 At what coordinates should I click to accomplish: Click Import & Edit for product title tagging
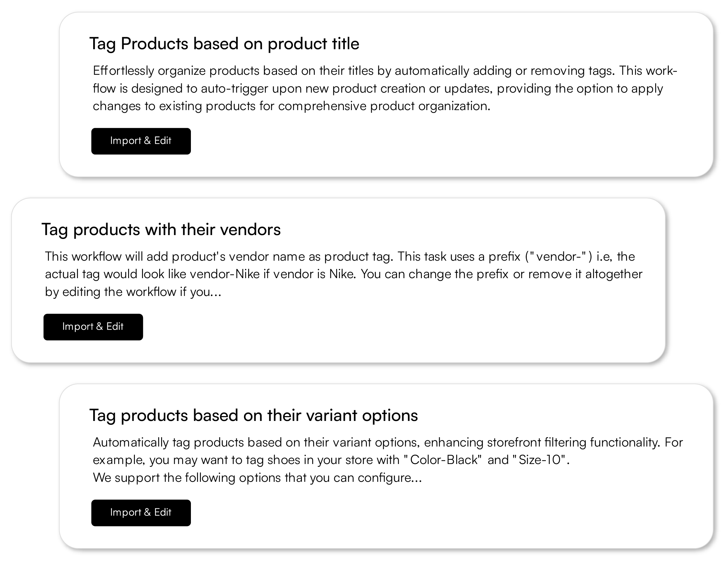point(141,141)
